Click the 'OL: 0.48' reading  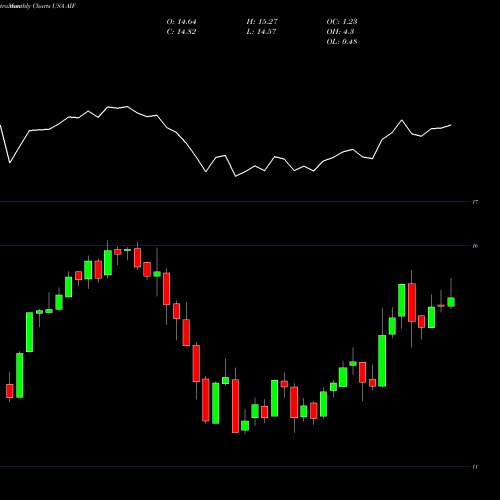[x=342, y=42]
